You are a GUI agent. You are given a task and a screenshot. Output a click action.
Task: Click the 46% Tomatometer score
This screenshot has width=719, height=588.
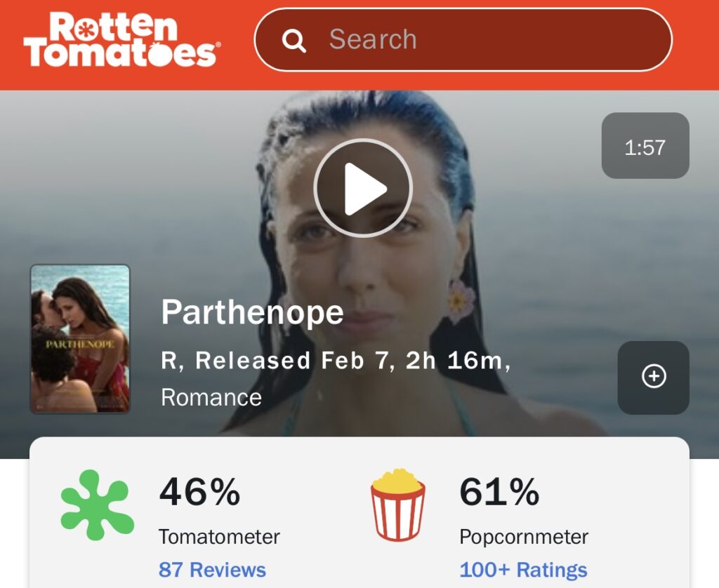199,492
